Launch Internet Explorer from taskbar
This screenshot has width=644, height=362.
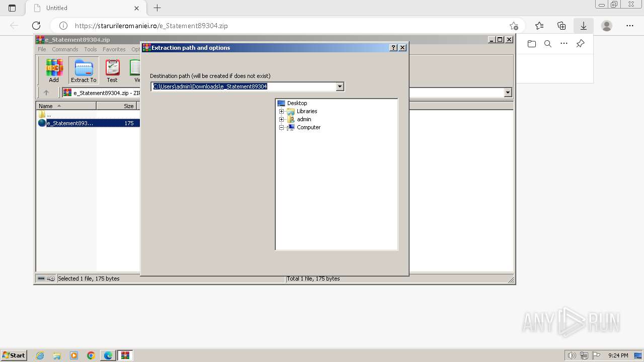click(40, 355)
